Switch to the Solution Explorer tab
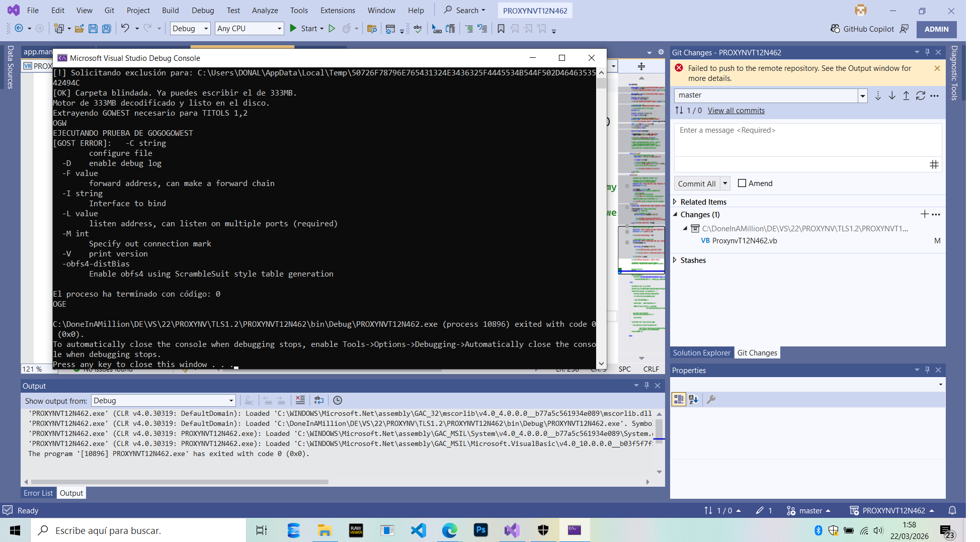Image resolution: width=980 pixels, height=542 pixels. (x=702, y=352)
